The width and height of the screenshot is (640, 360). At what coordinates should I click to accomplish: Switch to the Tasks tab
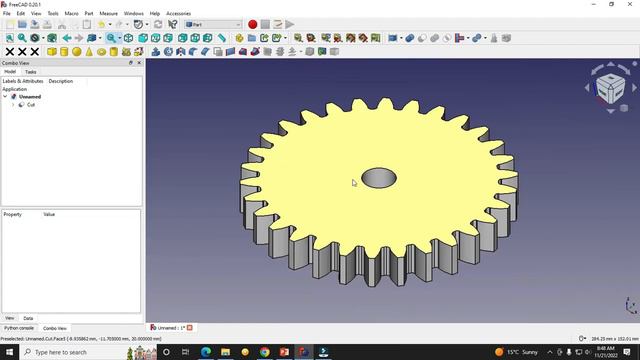click(x=31, y=72)
